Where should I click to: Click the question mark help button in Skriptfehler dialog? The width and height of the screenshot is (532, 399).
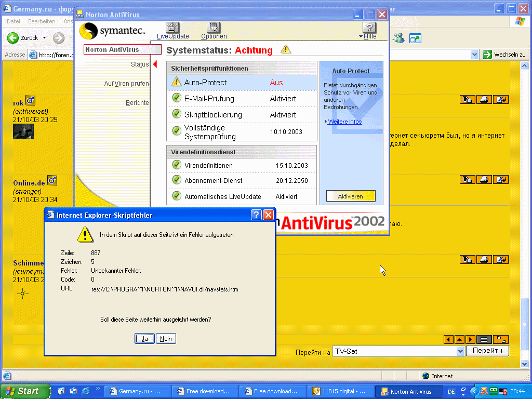(256, 215)
